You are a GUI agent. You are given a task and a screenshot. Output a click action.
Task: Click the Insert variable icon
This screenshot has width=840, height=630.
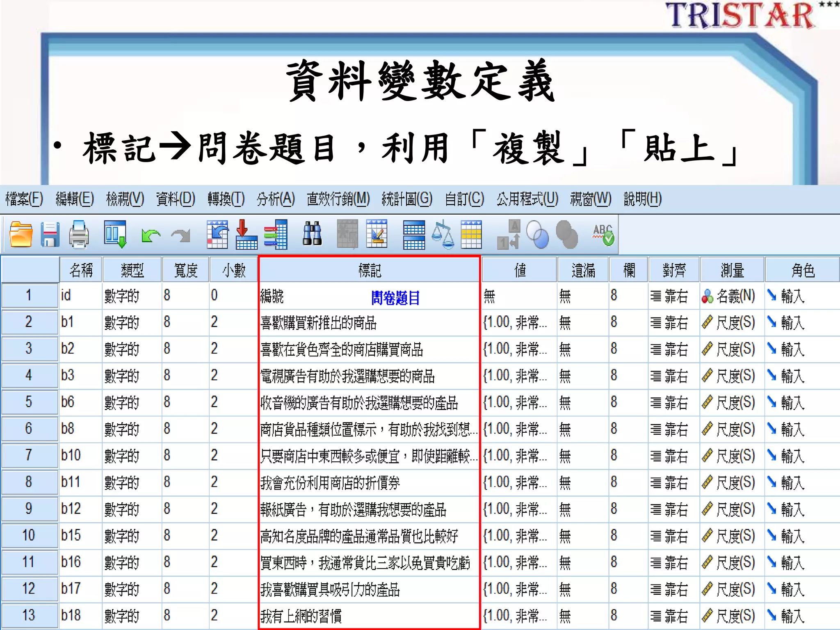pos(377,235)
